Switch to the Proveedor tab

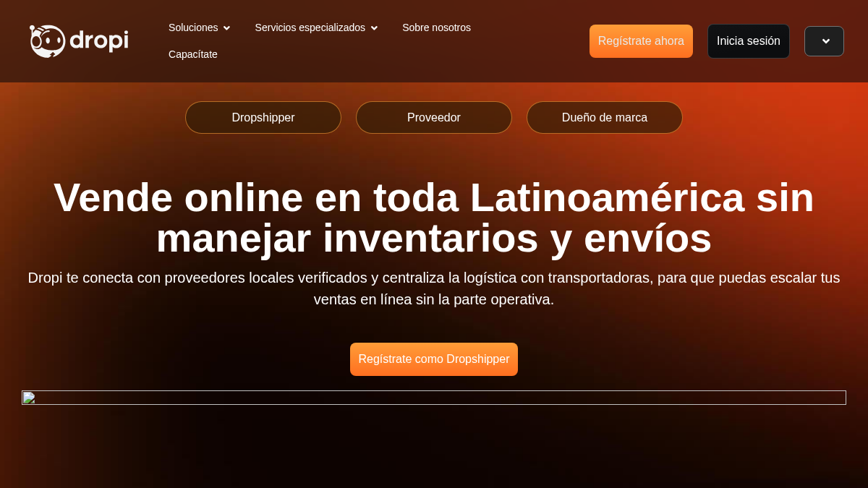tap(434, 117)
